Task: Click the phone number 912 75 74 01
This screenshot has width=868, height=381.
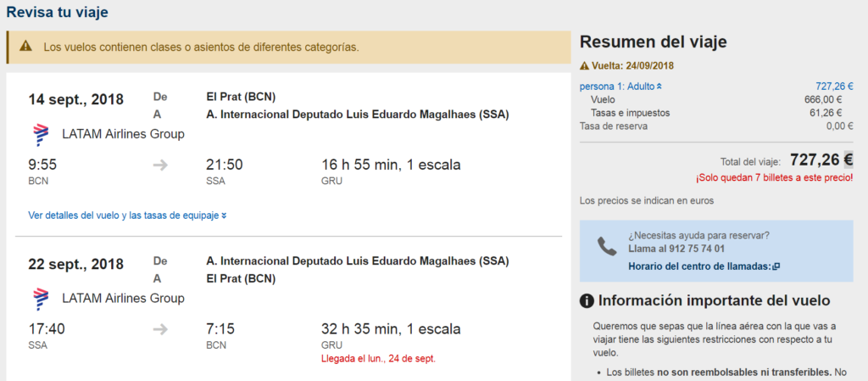Action: [x=694, y=249]
